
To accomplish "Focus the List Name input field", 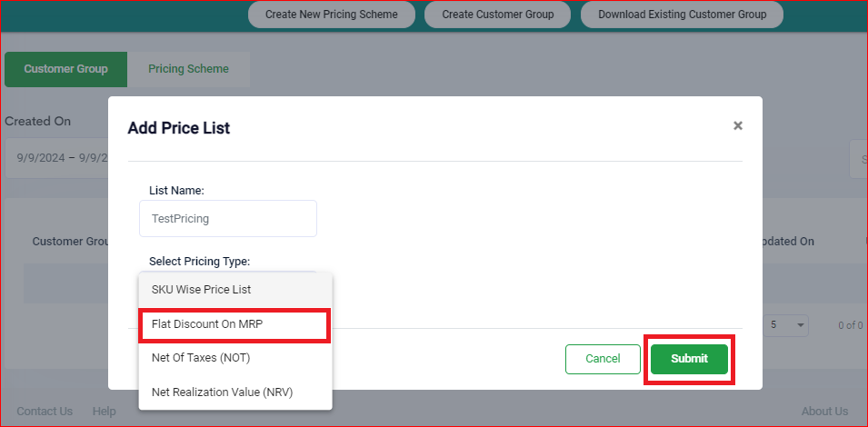I will 227,219.
